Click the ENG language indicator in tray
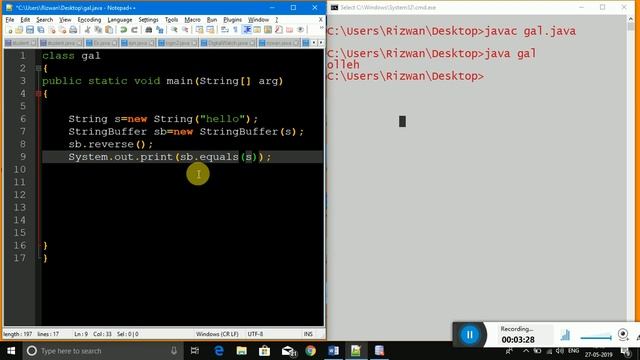This screenshot has height=360, width=640. [x=573, y=351]
